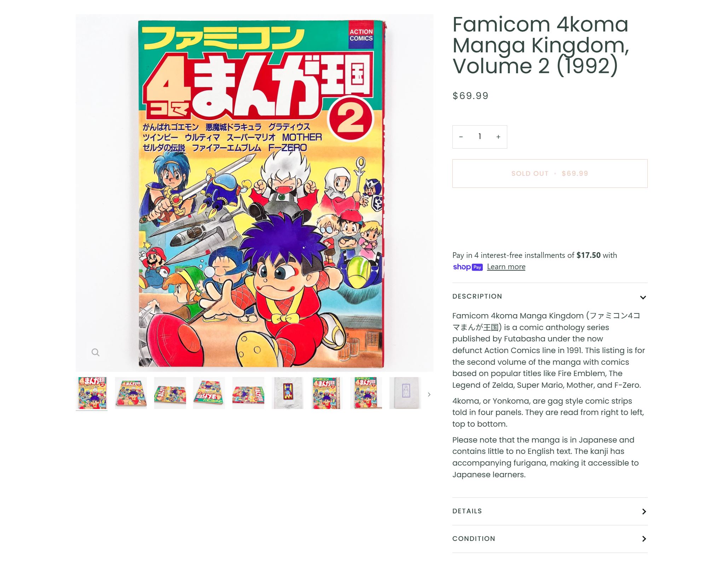This screenshot has width=728, height=577.
Task: Collapse the Description section chevron
Action: (x=643, y=298)
